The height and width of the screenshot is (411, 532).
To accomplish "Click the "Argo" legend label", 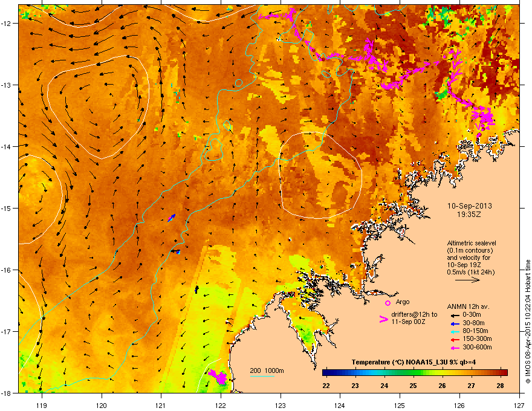I will (403, 302).
